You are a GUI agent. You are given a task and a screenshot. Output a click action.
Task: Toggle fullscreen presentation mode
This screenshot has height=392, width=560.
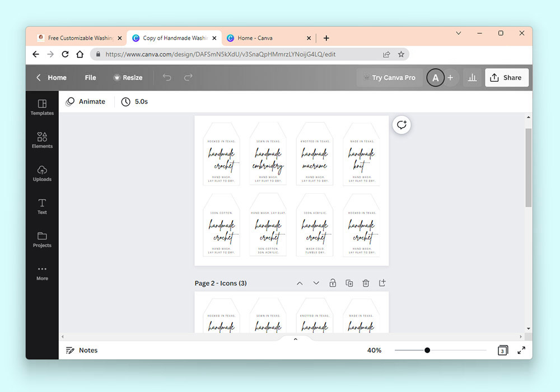pos(521,350)
